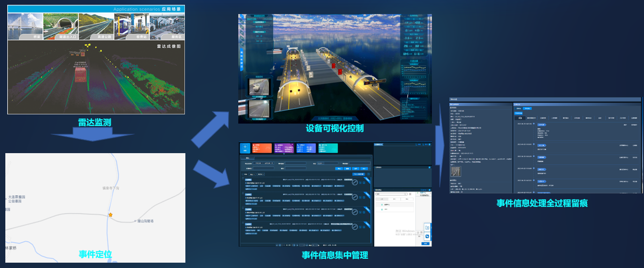Select the first highlighted tab in process timeline
Screen dimensions: 644x268
click(x=519, y=117)
